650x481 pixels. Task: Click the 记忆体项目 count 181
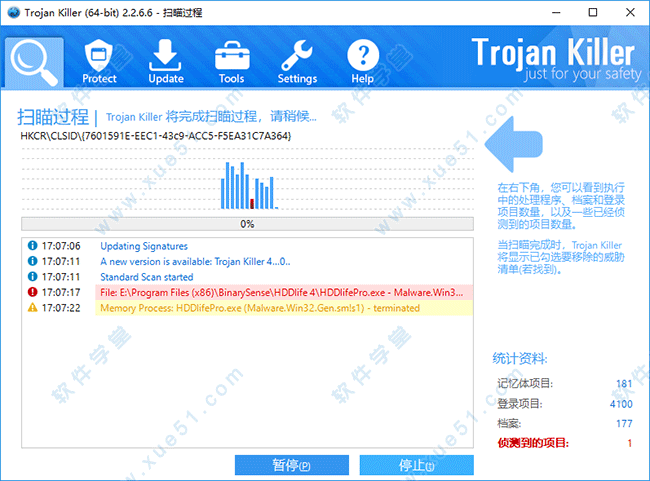(x=624, y=384)
